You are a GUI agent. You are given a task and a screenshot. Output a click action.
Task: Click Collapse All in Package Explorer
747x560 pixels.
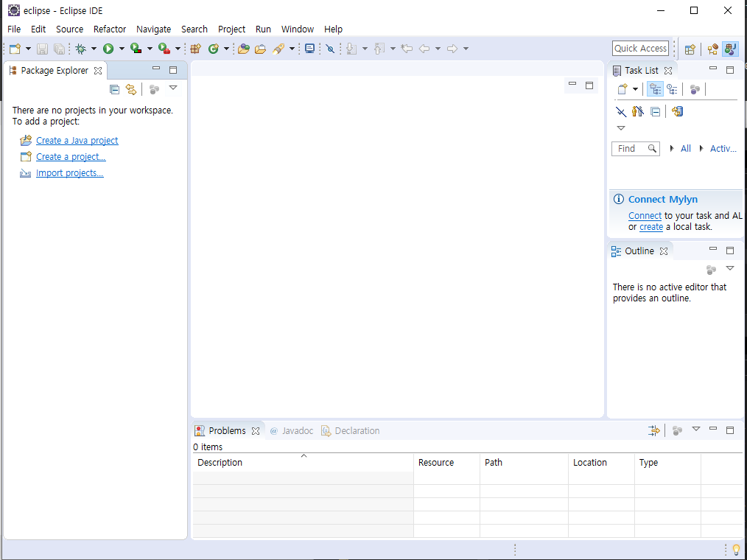pos(114,89)
